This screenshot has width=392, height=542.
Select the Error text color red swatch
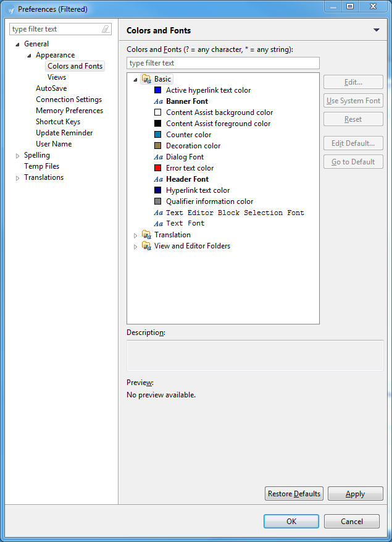[x=158, y=168]
